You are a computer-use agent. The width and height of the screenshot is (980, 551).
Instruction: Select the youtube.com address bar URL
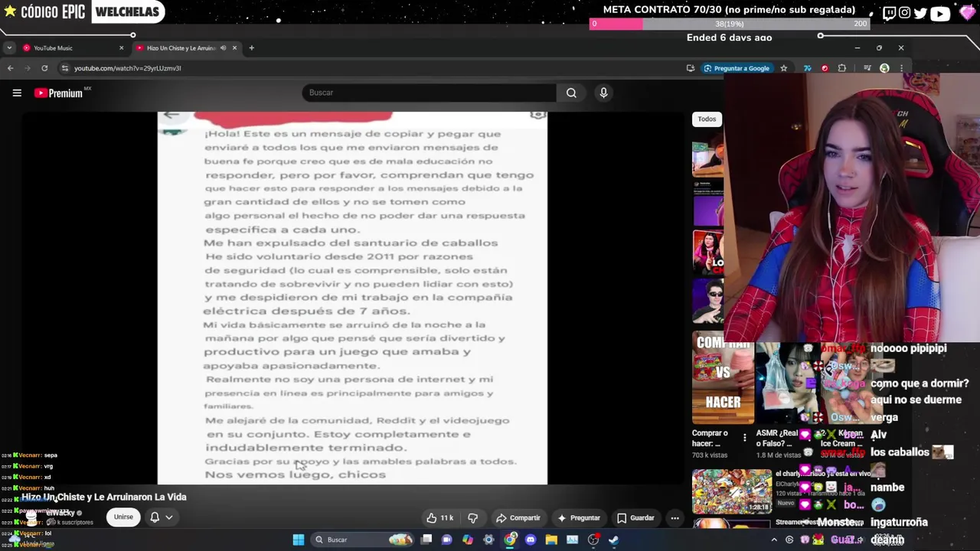pos(127,68)
